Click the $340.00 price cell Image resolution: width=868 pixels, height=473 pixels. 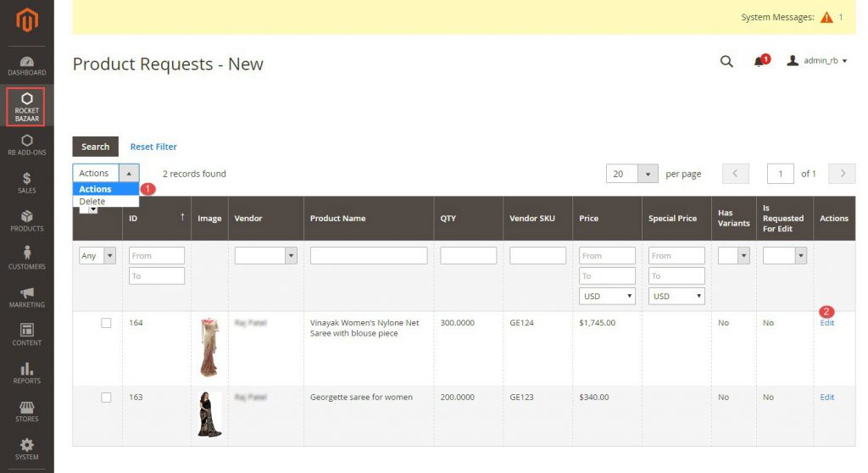coord(594,397)
